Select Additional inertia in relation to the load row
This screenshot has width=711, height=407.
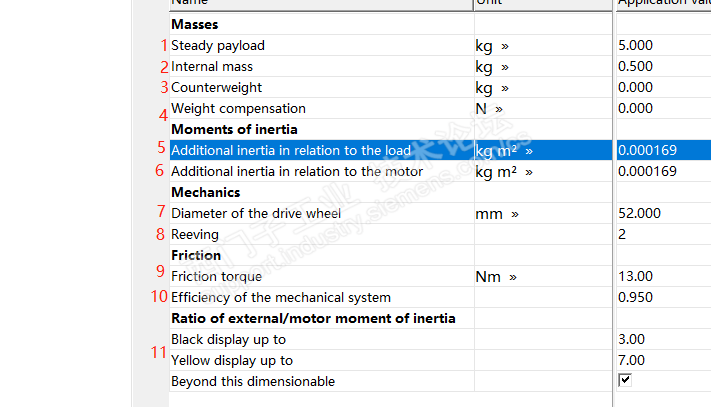pyautogui.click(x=291, y=151)
